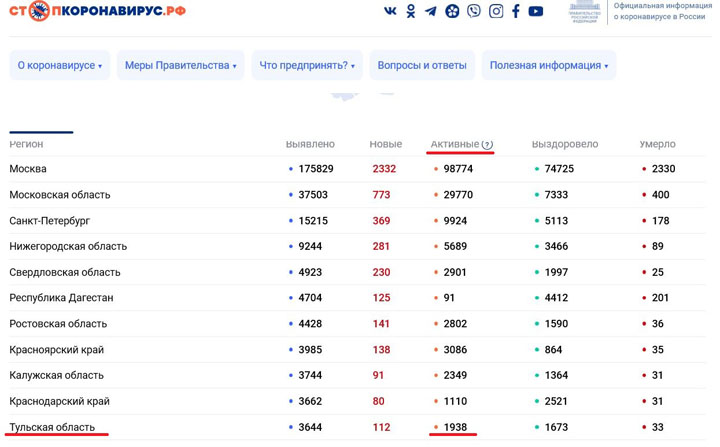This screenshot has width=720, height=447.
Task: Expand the Меры Правительства dropdown
Action: pos(180,66)
